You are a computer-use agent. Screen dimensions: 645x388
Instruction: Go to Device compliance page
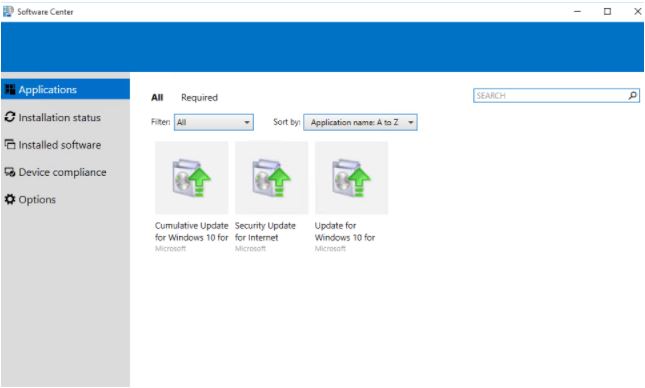point(63,172)
